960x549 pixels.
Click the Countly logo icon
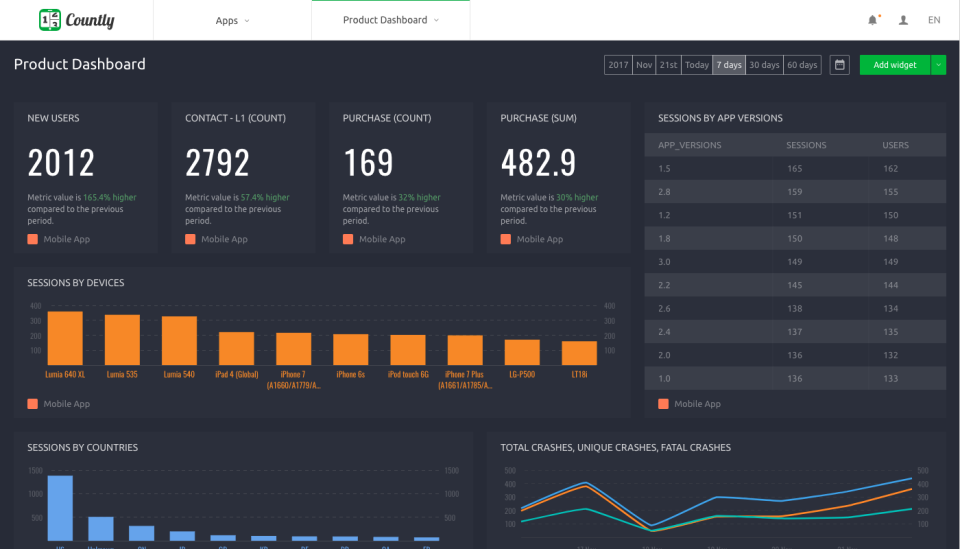[x=49, y=20]
